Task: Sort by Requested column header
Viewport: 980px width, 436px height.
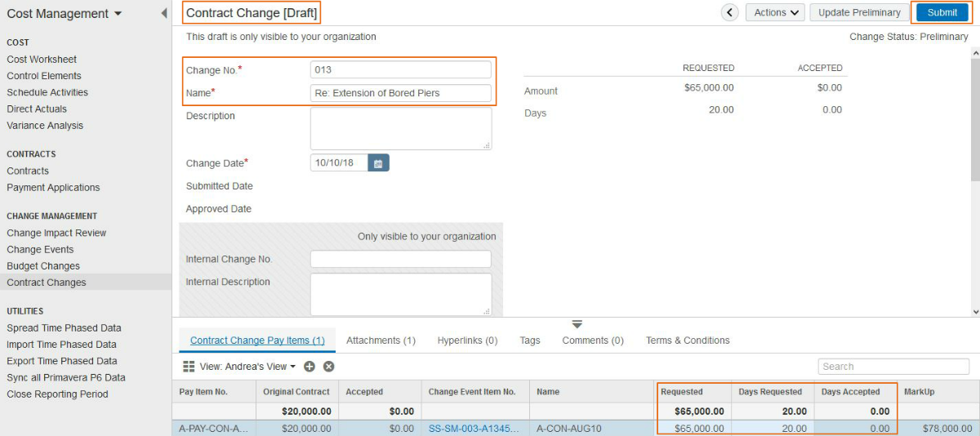Action: coord(693,392)
